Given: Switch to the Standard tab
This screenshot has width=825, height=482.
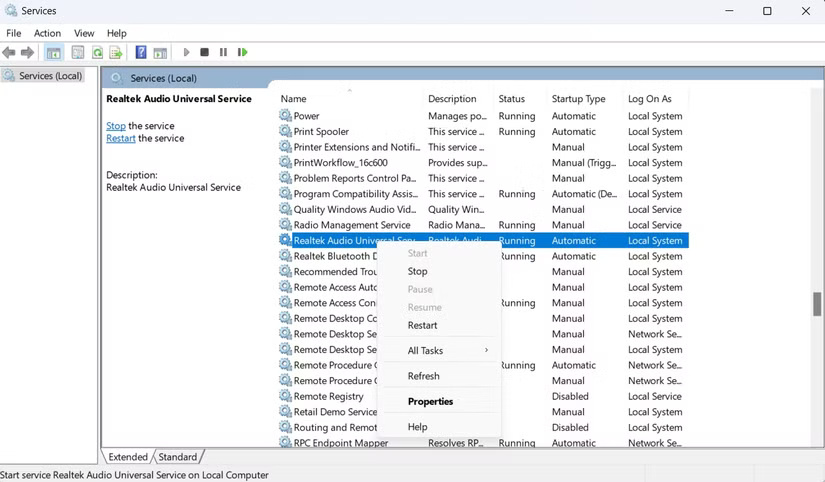Looking at the screenshot, I should [178, 457].
